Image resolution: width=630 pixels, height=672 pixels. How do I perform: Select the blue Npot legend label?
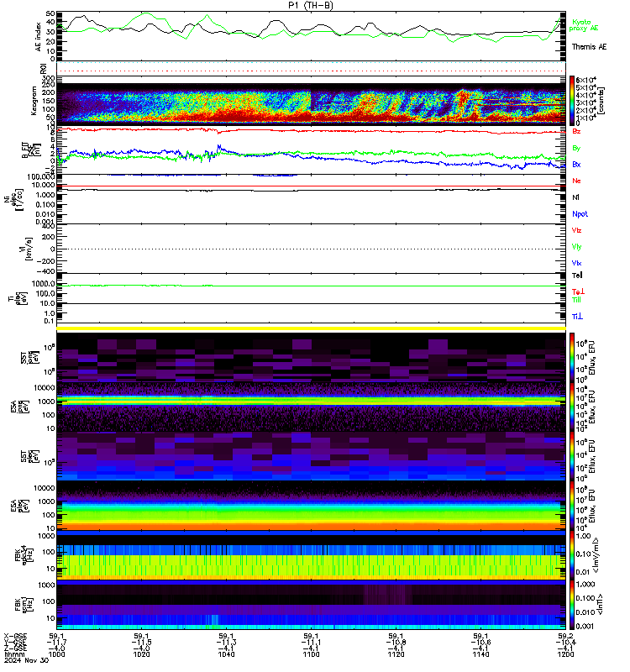pyautogui.click(x=580, y=214)
